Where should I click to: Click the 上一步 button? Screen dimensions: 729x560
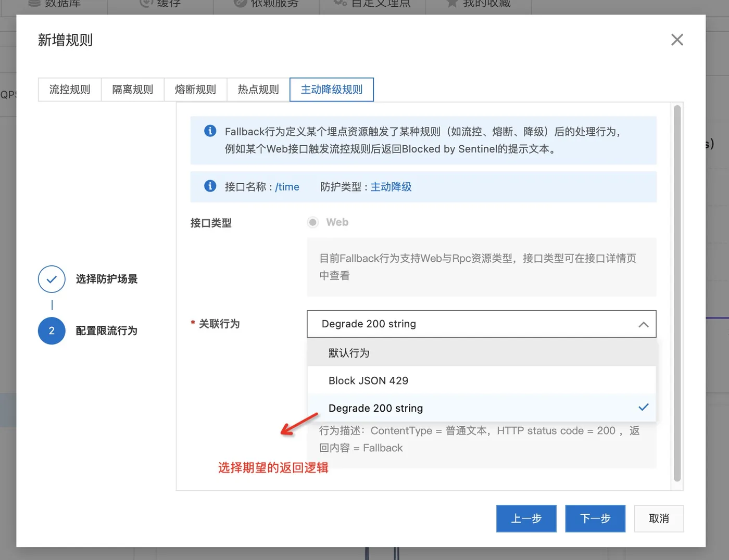[x=526, y=518]
